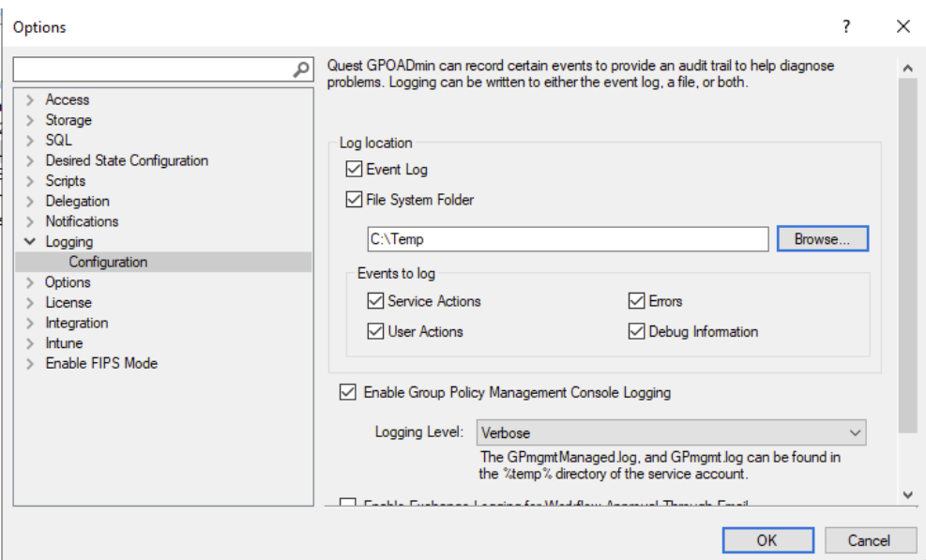Expand the Desired State Configuration node
Viewport: 926px width, 560px height.
click(31, 160)
